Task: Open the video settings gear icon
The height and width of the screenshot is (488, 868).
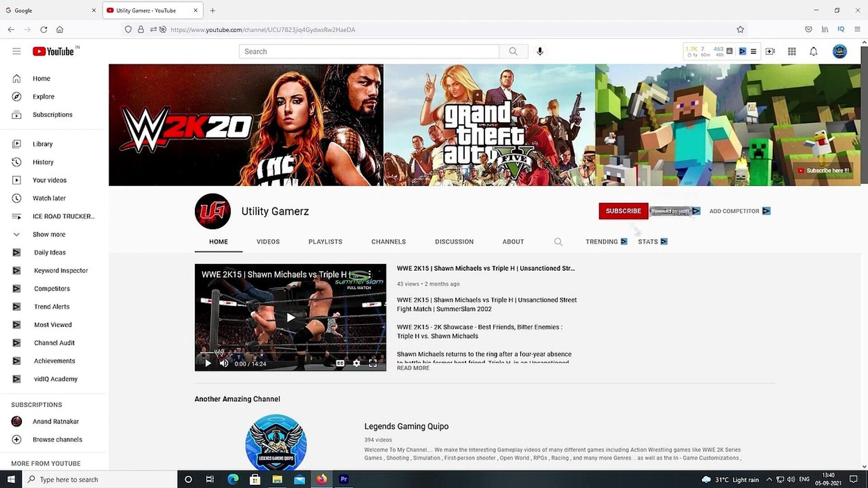Action: [x=357, y=363]
